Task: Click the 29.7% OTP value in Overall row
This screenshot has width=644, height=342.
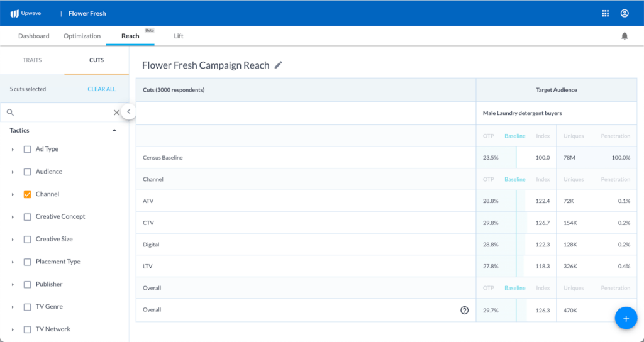Action: tap(491, 311)
